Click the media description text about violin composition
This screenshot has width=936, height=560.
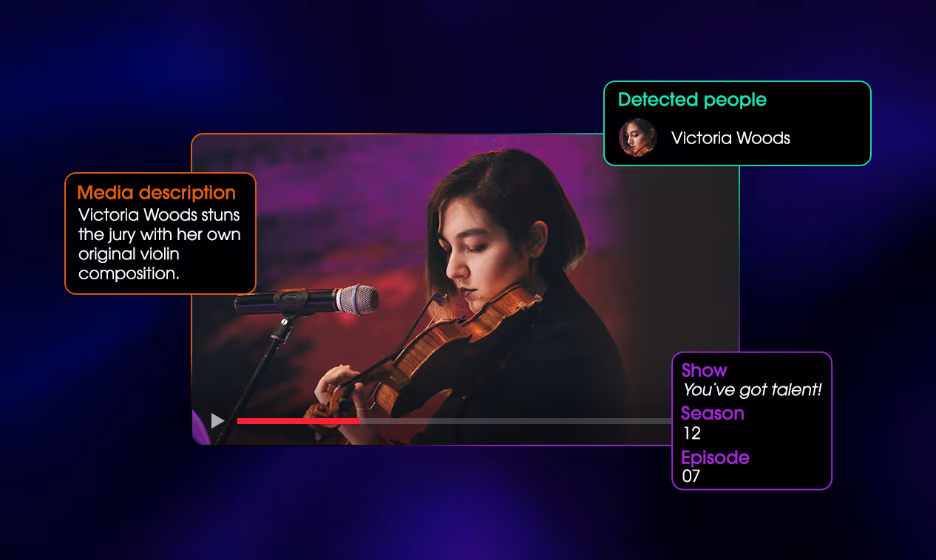tap(160, 245)
